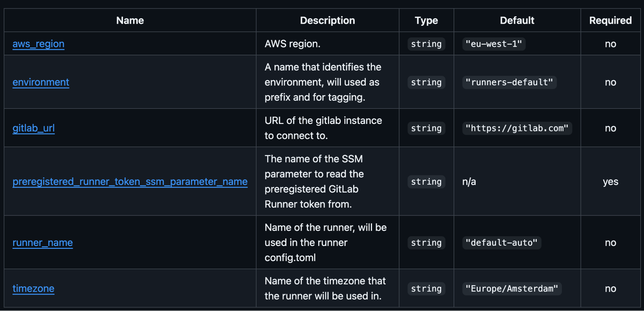The height and width of the screenshot is (311, 644).
Task: Open the aws_region variable link
Action: point(38,44)
